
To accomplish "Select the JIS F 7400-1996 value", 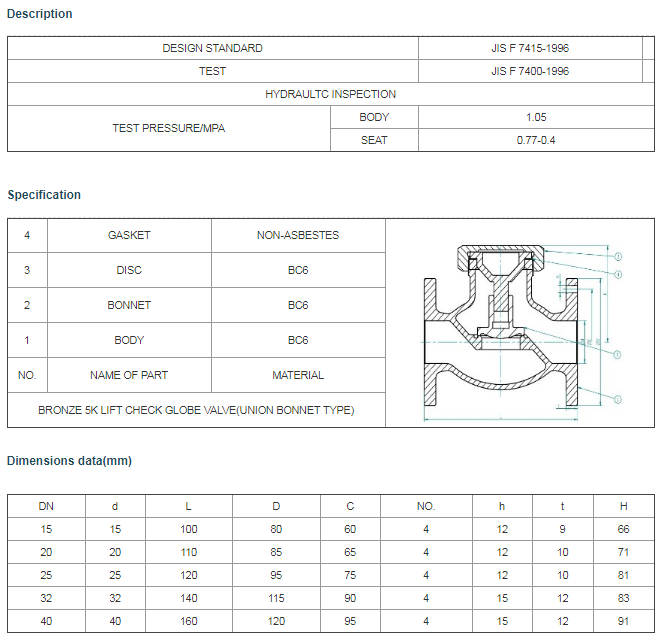I will [530, 71].
